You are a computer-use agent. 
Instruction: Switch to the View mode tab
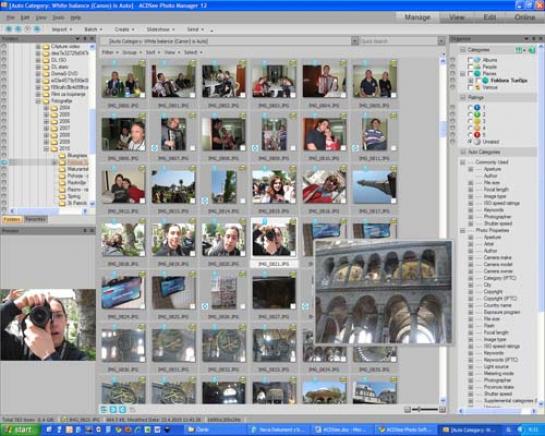pyautogui.click(x=456, y=17)
